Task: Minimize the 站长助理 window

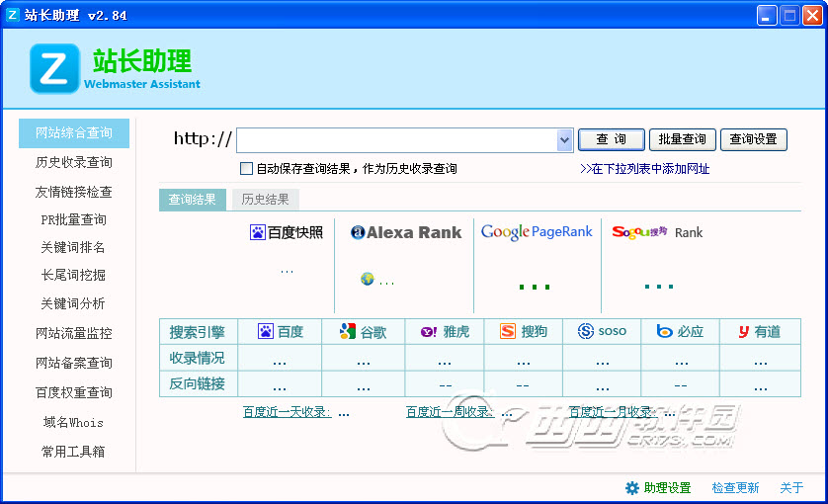Action: coord(766,16)
